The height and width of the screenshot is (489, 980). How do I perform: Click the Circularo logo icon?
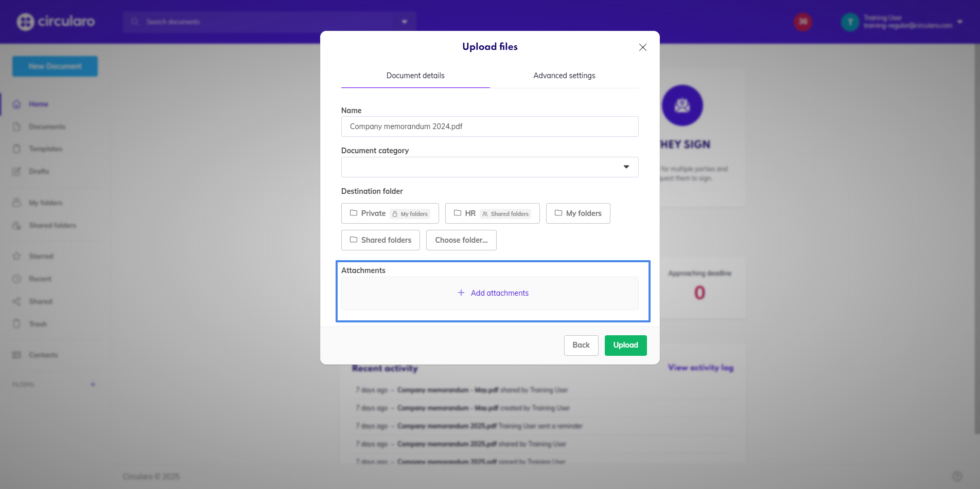(25, 22)
